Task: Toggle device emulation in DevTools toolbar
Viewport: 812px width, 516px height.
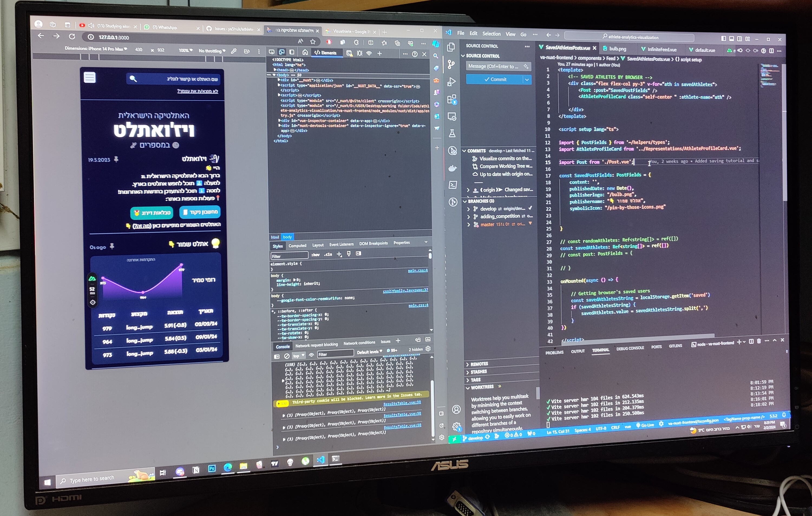Action: tap(281, 52)
